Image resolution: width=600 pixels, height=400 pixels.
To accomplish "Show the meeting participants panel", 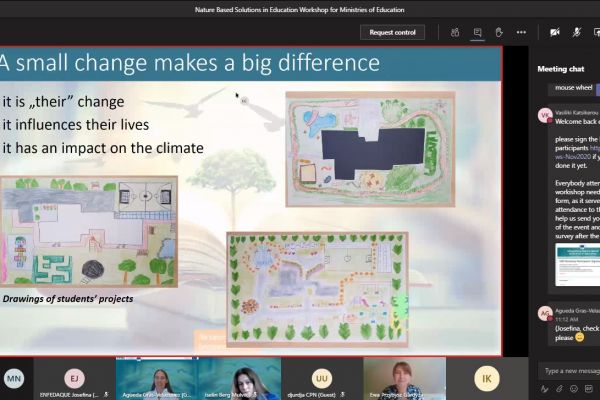I will (x=455, y=33).
